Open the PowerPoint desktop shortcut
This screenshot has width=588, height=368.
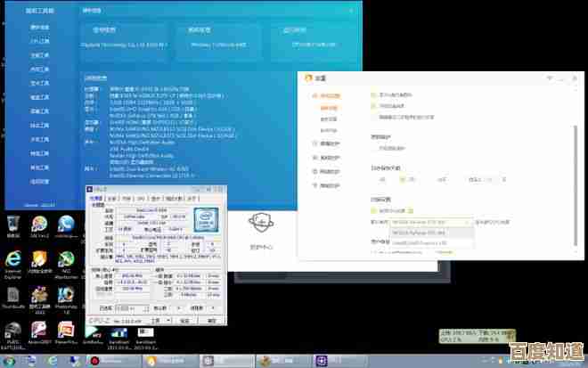click(x=66, y=333)
